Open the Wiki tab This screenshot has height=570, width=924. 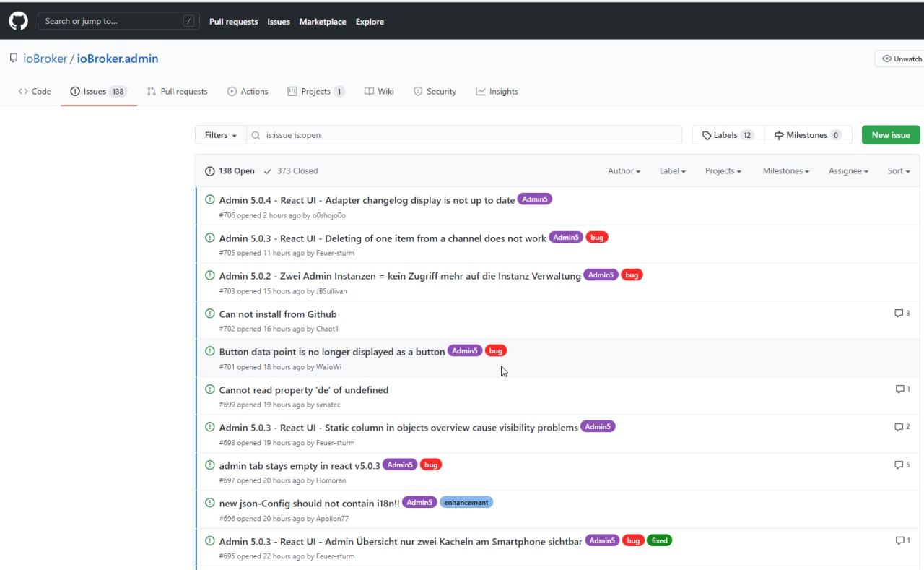coord(379,92)
